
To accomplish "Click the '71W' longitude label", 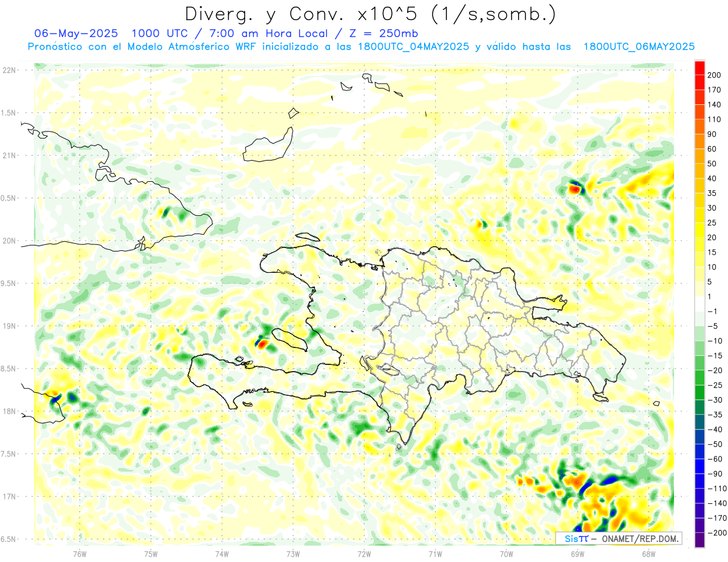I will click(435, 554).
